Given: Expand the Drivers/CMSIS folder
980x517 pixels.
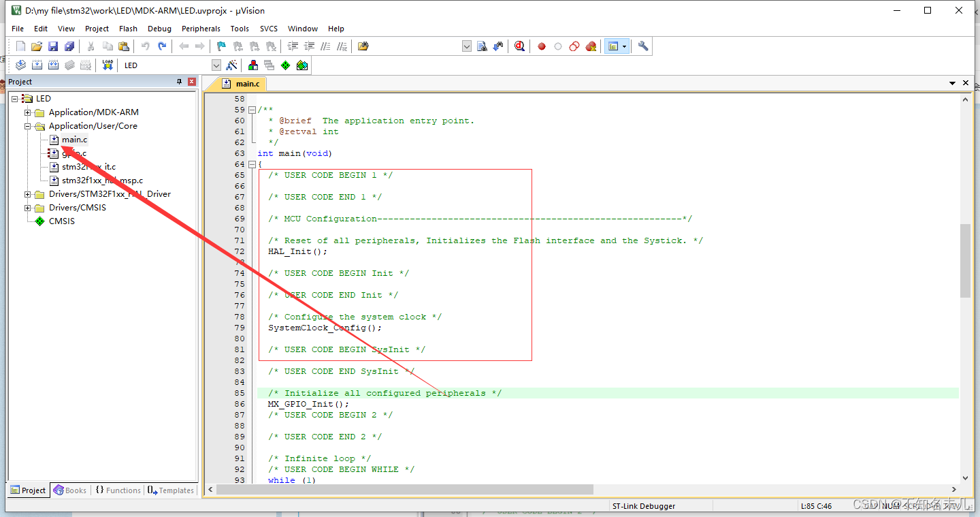Looking at the screenshot, I should (x=28, y=208).
